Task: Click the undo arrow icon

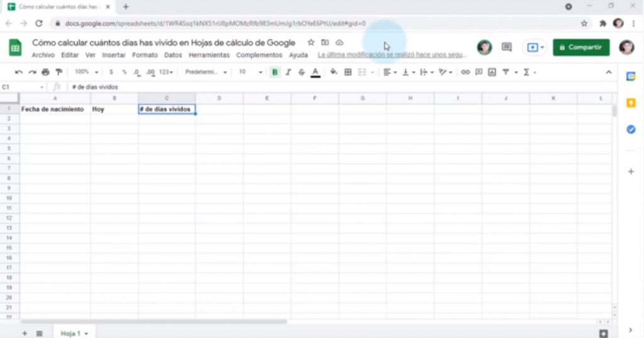Action: tap(19, 72)
